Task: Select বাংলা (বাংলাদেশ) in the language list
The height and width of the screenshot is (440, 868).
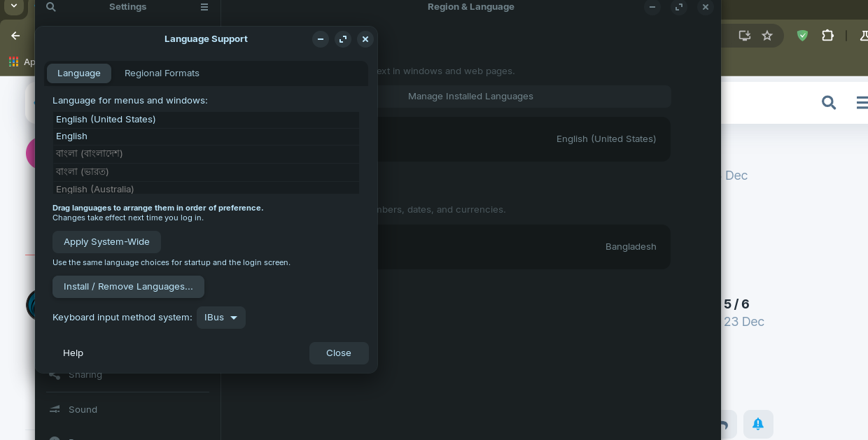Action: (x=206, y=154)
